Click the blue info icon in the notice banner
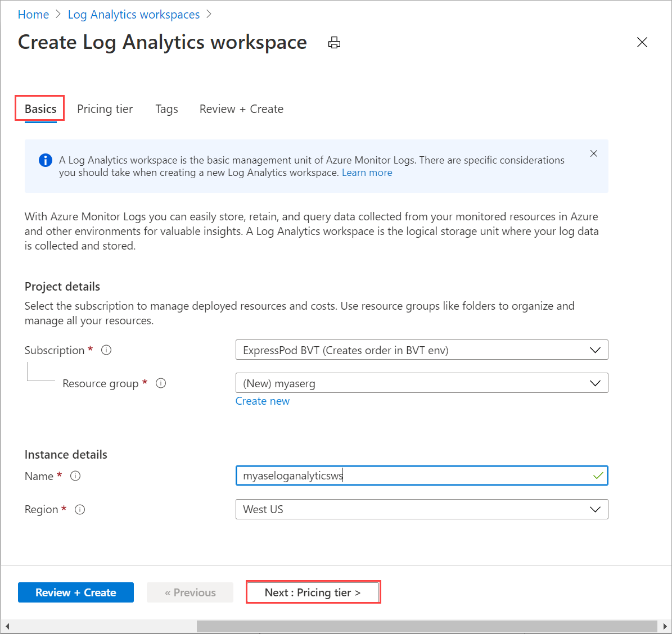672x634 pixels. pos(46,160)
